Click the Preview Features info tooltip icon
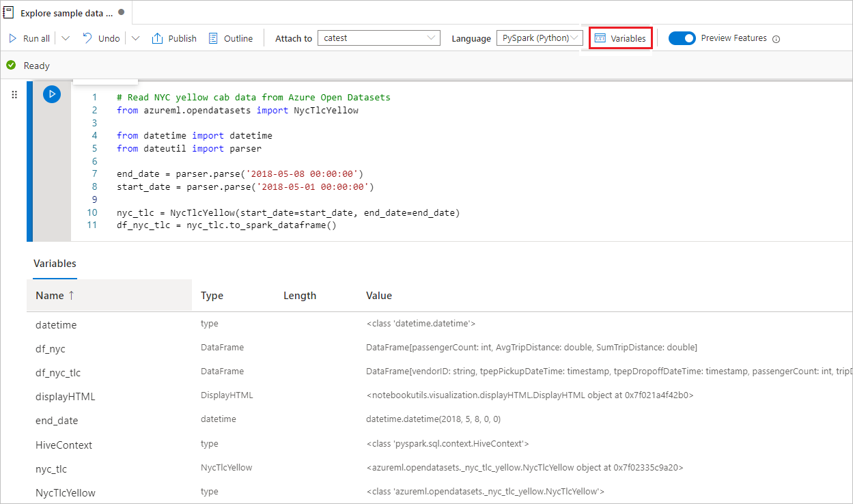Viewport: 853px width, 504px height. (776, 39)
